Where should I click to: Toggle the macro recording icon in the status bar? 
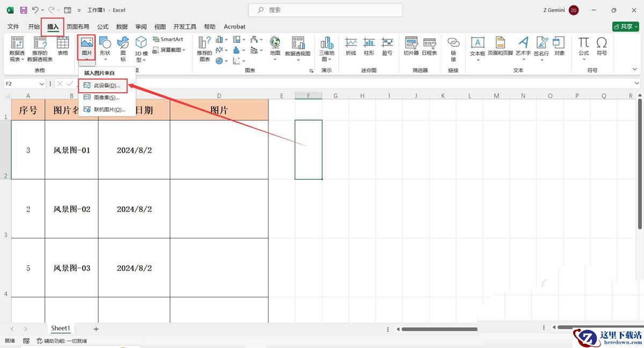[26, 341]
